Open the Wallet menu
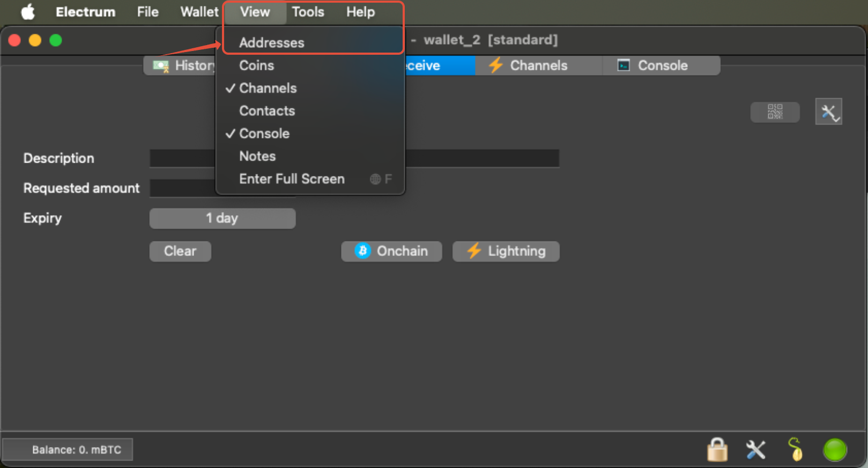868x468 pixels. [199, 12]
